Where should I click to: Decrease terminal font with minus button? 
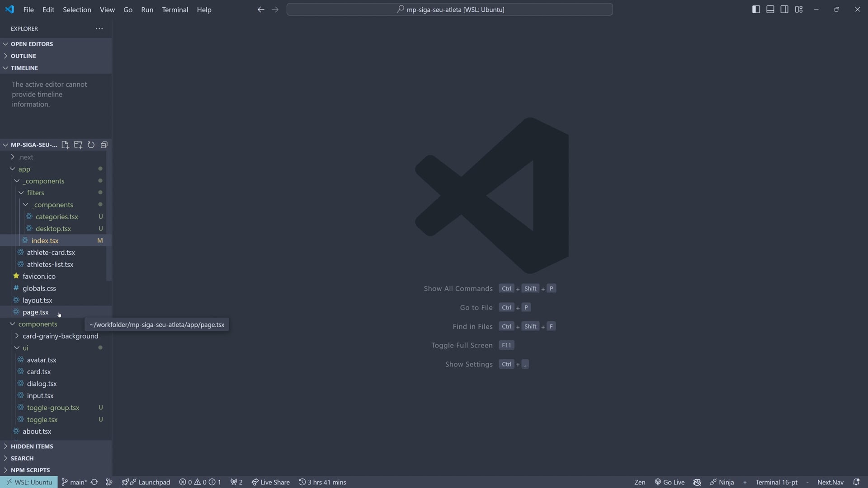tap(807, 482)
